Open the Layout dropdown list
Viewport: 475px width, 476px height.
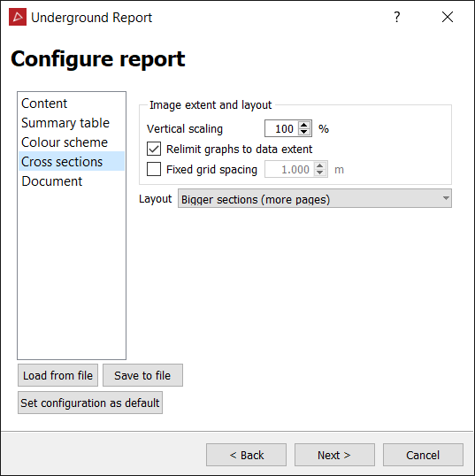pyautogui.click(x=315, y=198)
